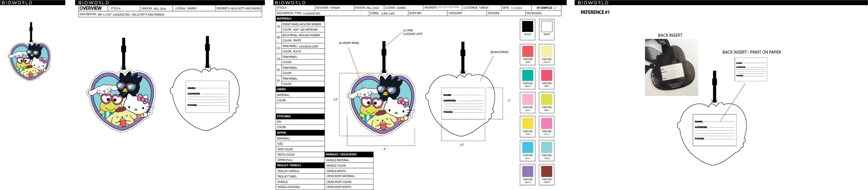This screenshot has width=868, height=190.
Task: Click the TROLLEY / WHEELS section header
Action: click(x=300, y=165)
